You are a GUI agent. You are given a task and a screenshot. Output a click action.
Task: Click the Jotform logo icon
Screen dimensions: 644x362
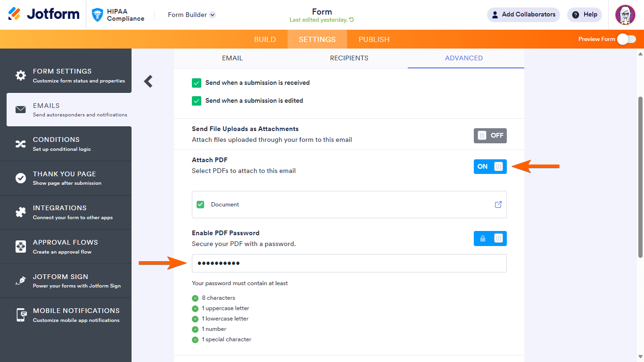pyautogui.click(x=15, y=14)
